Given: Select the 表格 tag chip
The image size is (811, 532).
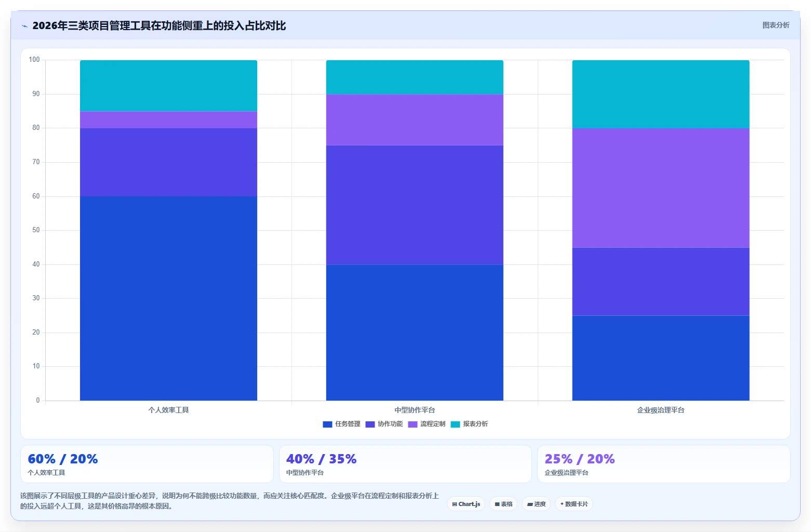Looking at the screenshot, I should pyautogui.click(x=503, y=504).
